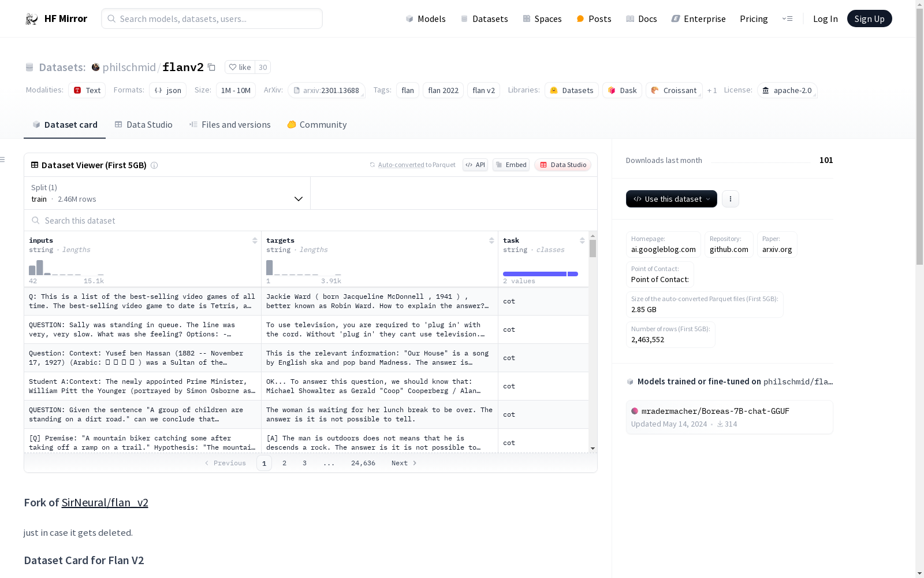Open the Use this dataset dropdown
This screenshot has height=578, width=924.
672,199
